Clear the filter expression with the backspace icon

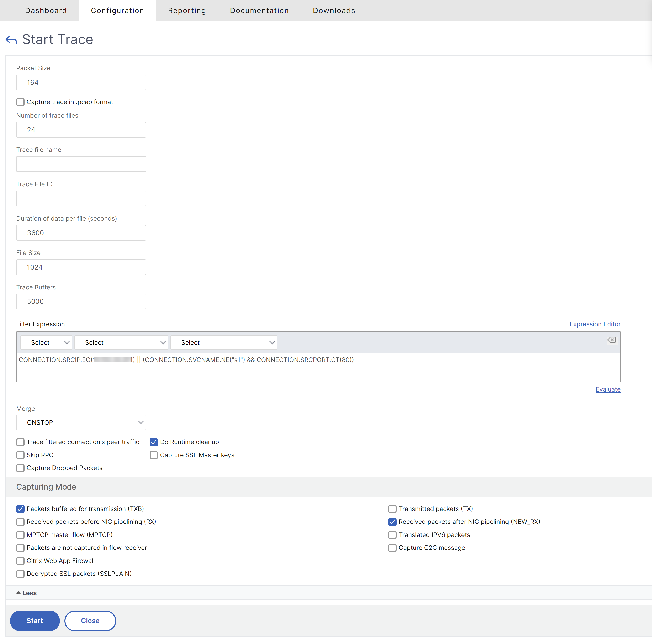click(611, 340)
